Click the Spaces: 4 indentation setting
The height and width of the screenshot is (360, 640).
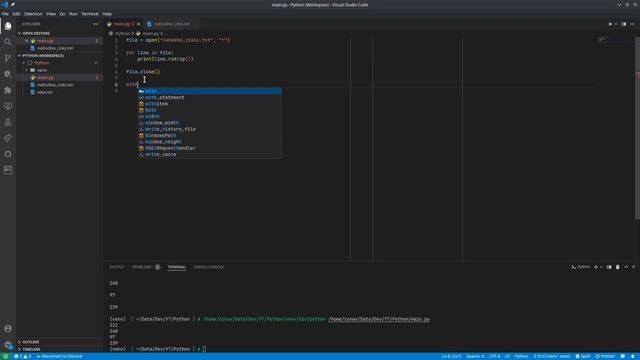click(x=475, y=356)
